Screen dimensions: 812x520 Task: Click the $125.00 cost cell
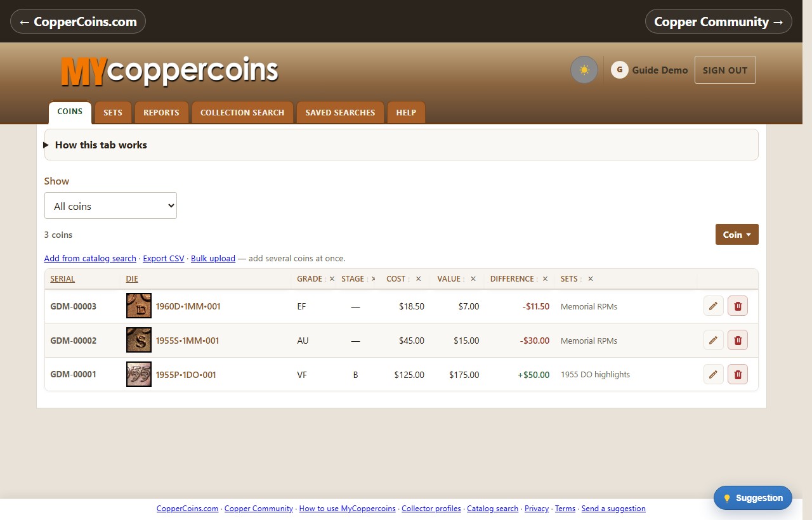pos(409,375)
